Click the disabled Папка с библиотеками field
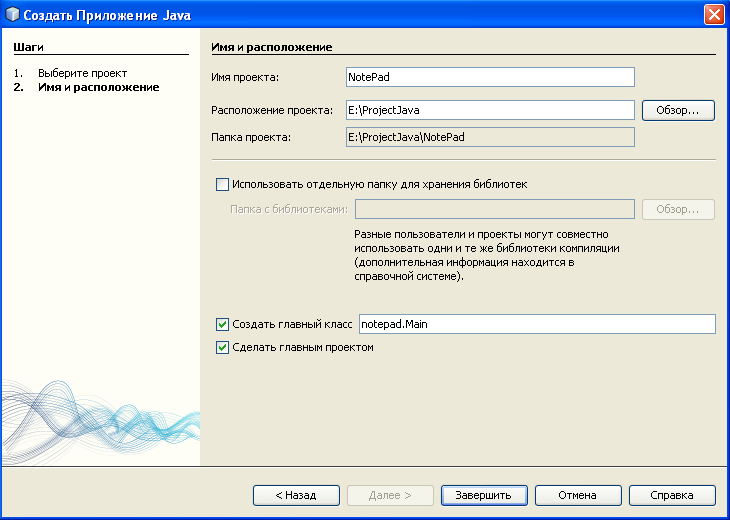Image resolution: width=730 pixels, height=520 pixels. click(495, 209)
